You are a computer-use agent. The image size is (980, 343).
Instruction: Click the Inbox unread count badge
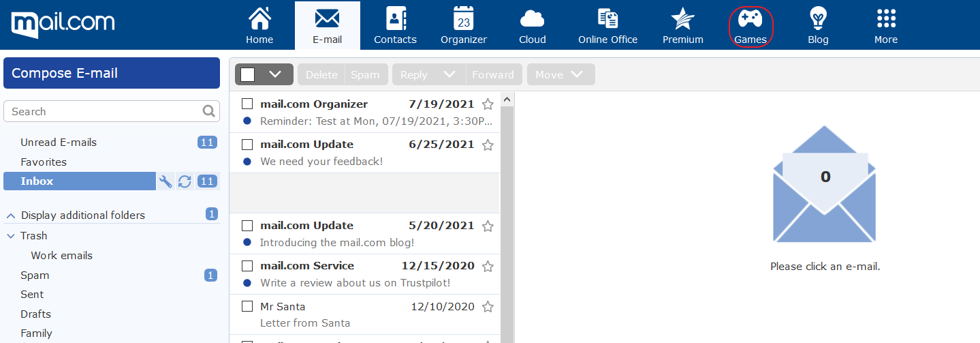(207, 181)
